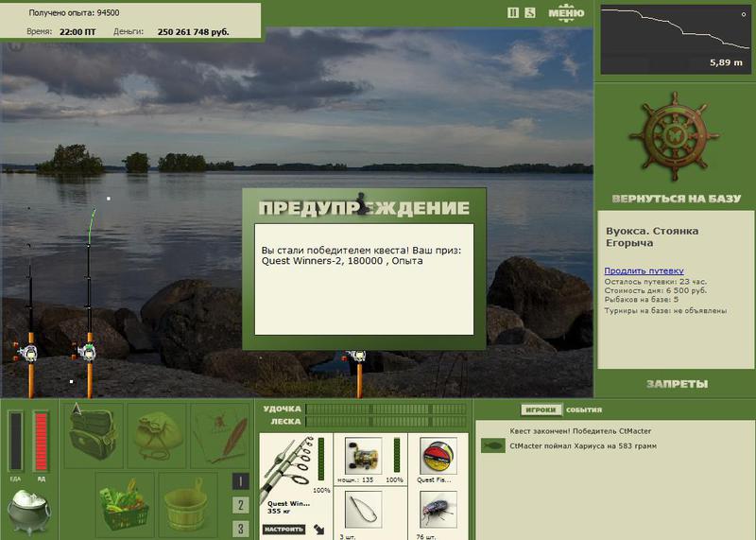Open the МЕНЮ gear menu
This screenshot has height=540, width=756.
[566, 13]
